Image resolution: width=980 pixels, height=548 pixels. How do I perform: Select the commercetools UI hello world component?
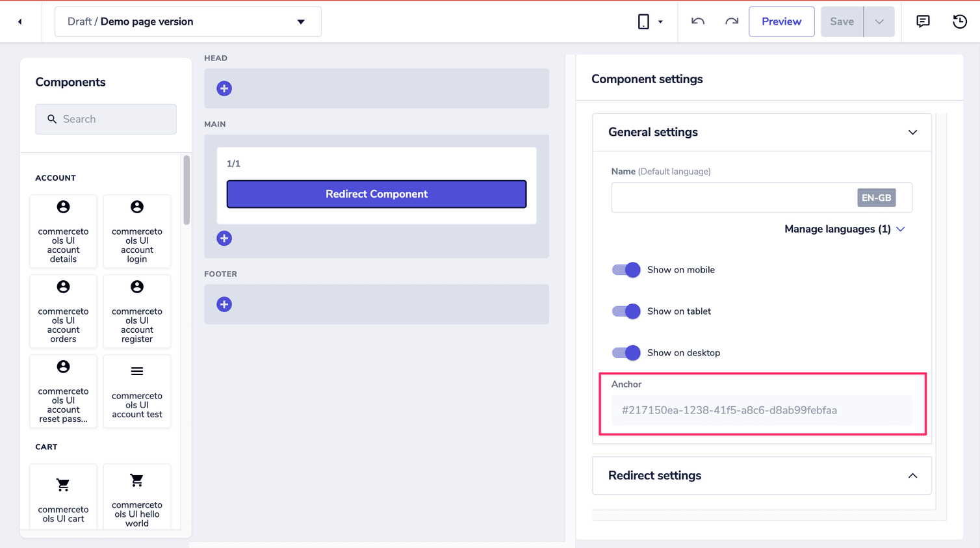tap(136, 496)
